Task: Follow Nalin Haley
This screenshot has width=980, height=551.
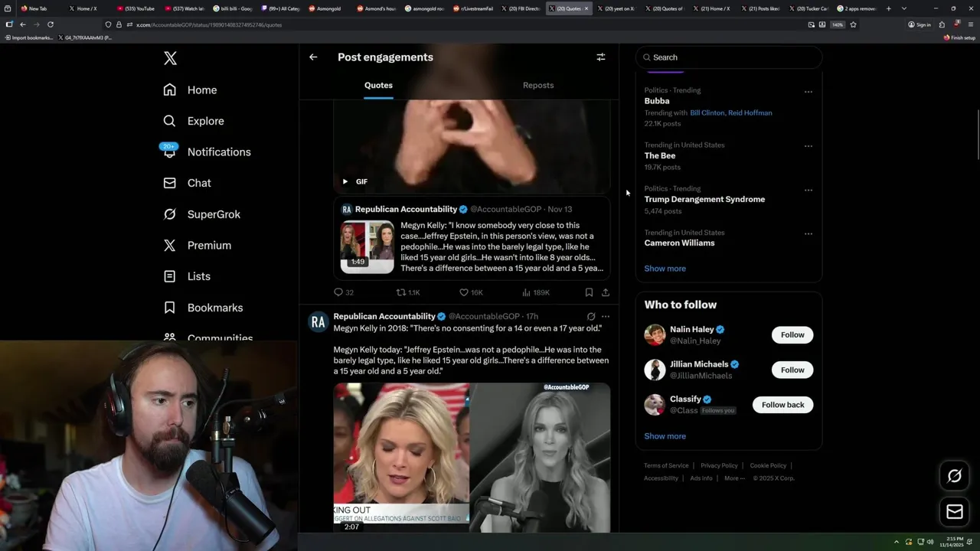Action: pyautogui.click(x=792, y=334)
